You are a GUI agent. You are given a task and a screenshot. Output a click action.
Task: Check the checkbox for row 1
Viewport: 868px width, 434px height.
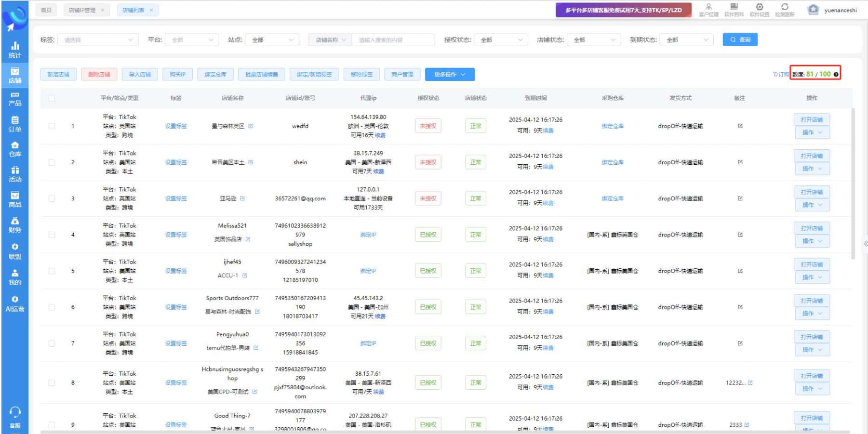click(x=52, y=126)
